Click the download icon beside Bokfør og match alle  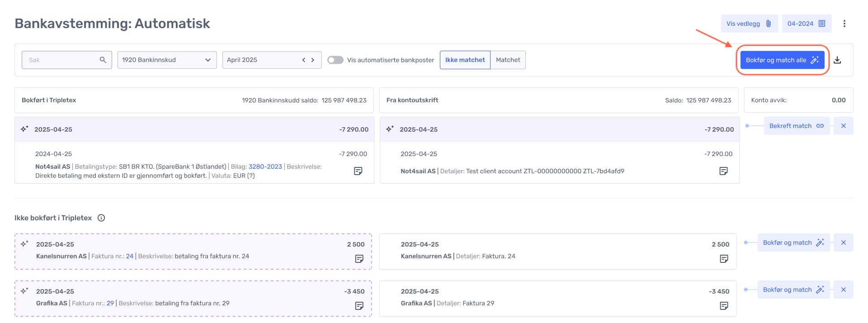[837, 60]
